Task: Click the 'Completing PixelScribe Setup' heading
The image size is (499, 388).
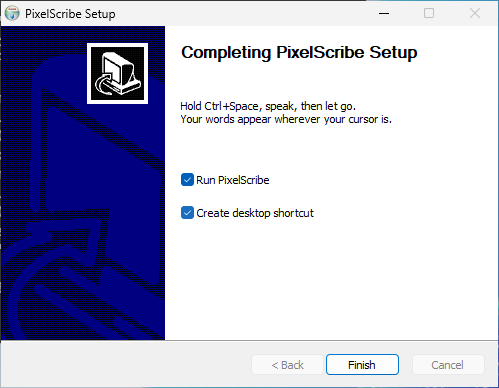Action: 299,52
